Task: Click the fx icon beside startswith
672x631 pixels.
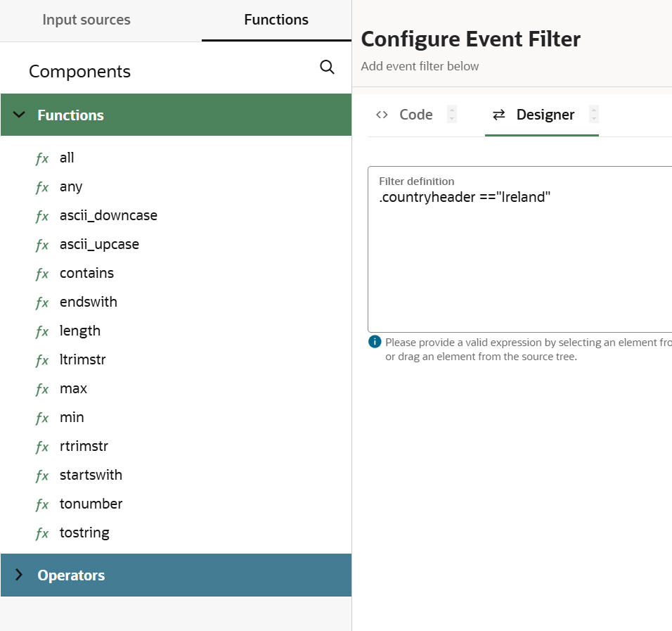Action: click(x=42, y=476)
